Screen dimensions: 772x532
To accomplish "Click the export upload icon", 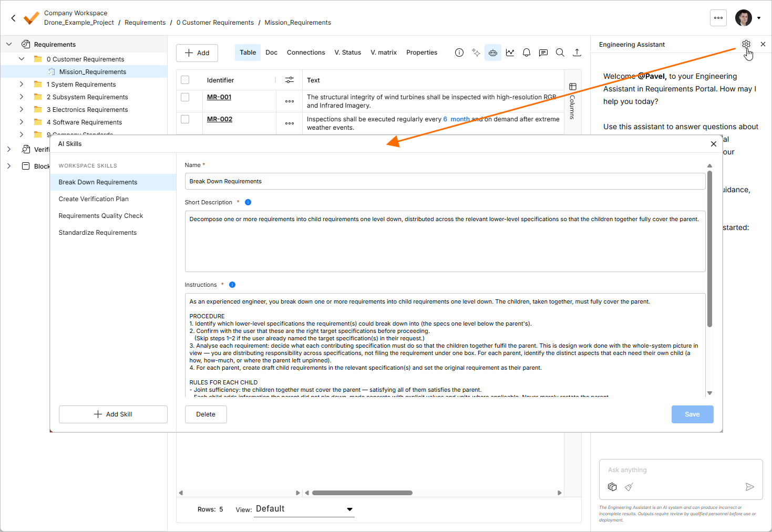I will (577, 53).
